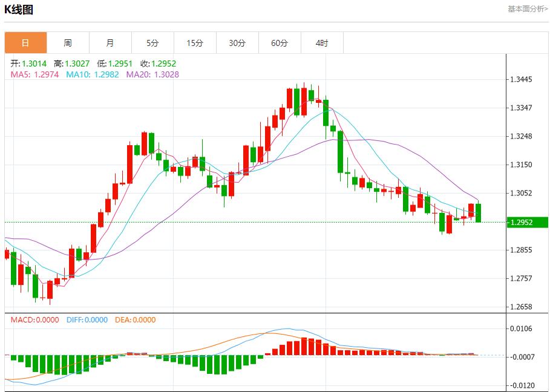
Task: Click the K线图 chart title
Action: click(x=19, y=10)
